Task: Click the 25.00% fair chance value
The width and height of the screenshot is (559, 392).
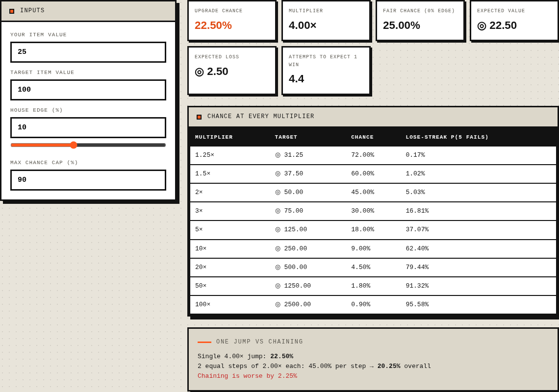Action: [402, 25]
